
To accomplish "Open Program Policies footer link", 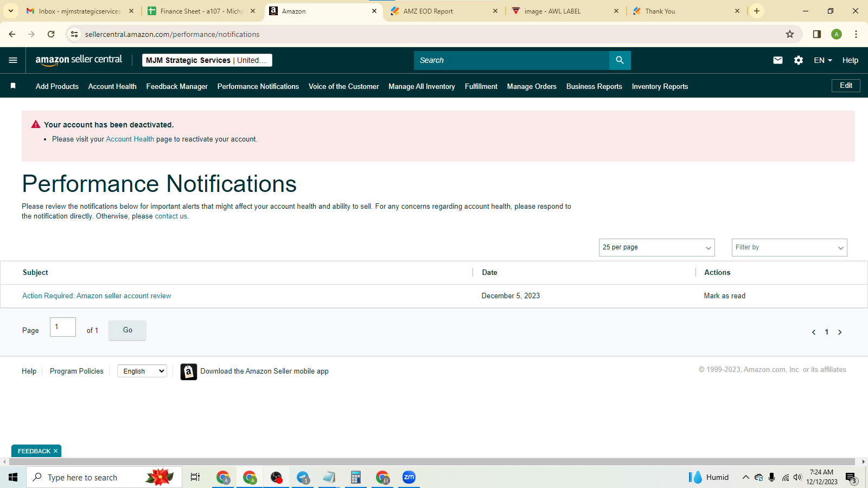I will pos(76,371).
